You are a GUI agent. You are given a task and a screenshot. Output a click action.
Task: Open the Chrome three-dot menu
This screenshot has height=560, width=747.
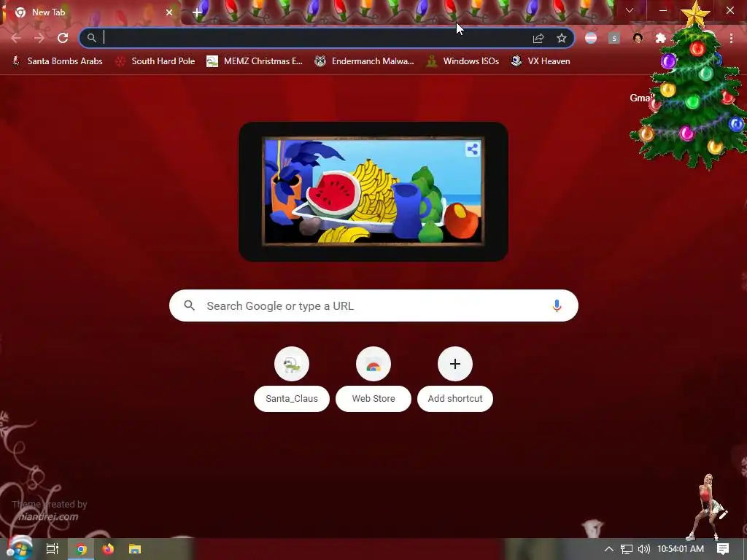731,38
